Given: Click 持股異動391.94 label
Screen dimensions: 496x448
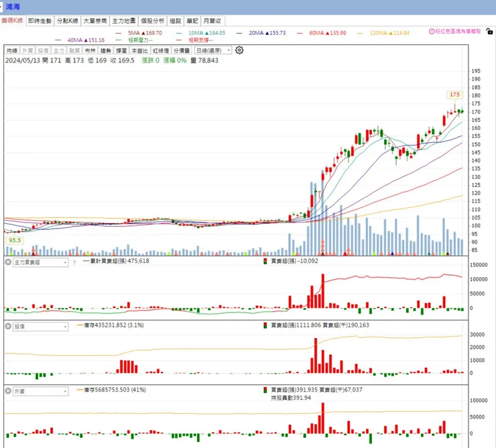Looking at the screenshot, I should pos(291,398).
